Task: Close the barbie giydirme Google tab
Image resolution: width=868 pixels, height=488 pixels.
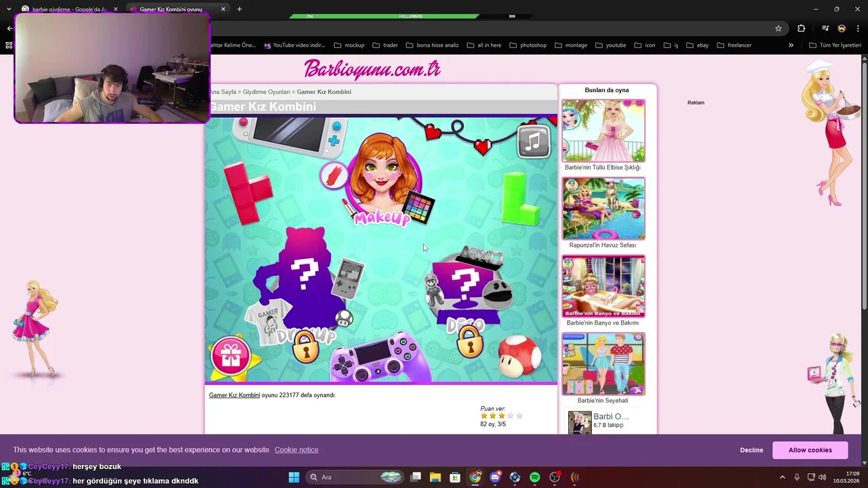Action: pos(115,9)
